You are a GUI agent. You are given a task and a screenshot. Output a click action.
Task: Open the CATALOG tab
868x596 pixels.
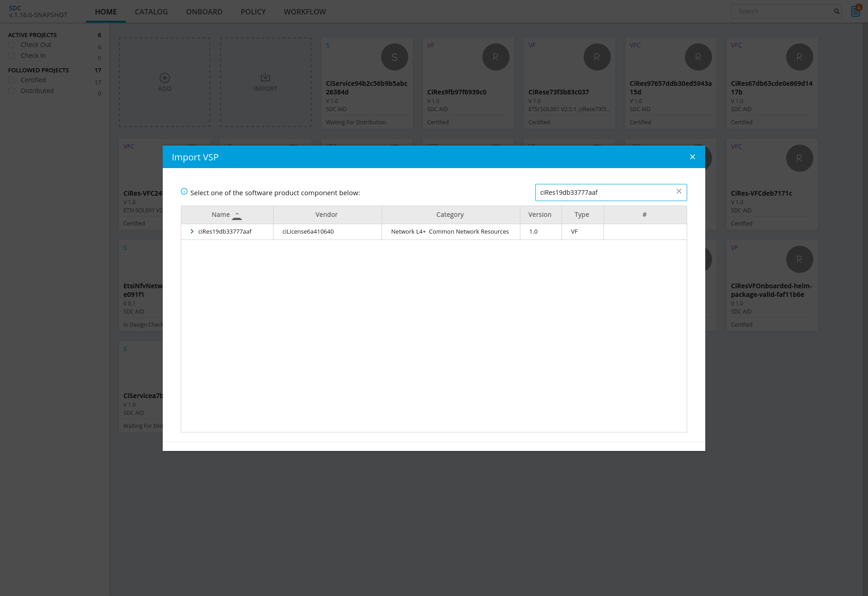(151, 12)
